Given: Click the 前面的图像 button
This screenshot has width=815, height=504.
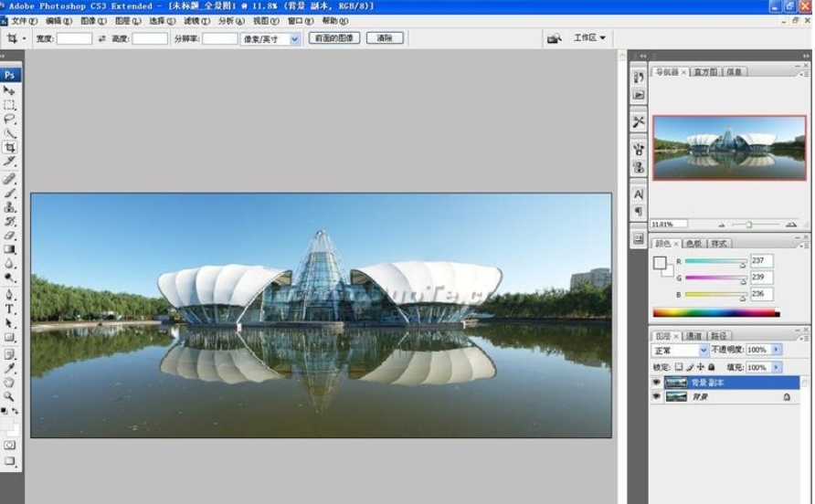Looking at the screenshot, I should 333,38.
